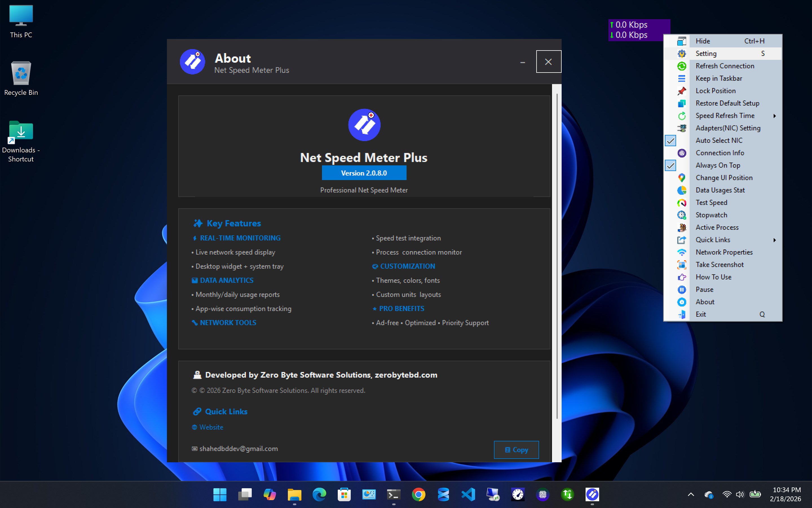Click the Active Process icon
This screenshot has width=812, height=508.
click(x=681, y=228)
